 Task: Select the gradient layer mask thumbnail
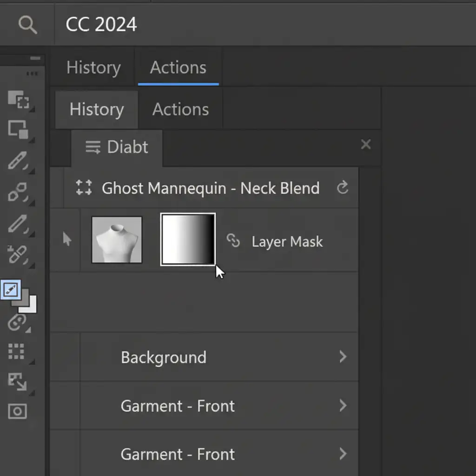pos(188,239)
